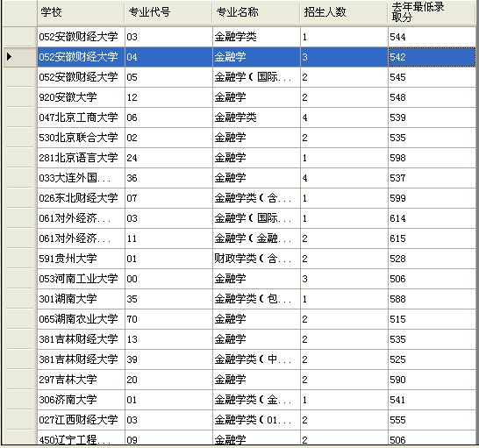
Task: Click the 专业代号 column header
Action: [168, 12]
